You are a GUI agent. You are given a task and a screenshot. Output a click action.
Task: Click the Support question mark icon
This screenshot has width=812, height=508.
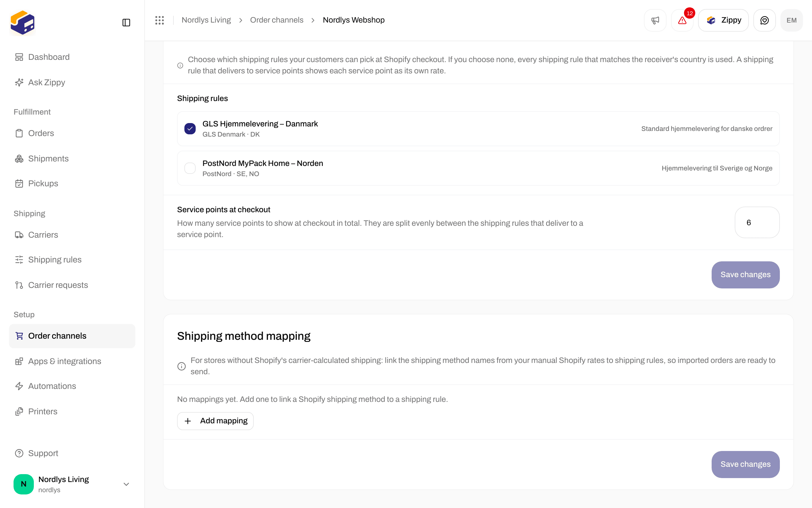click(x=19, y=453)
